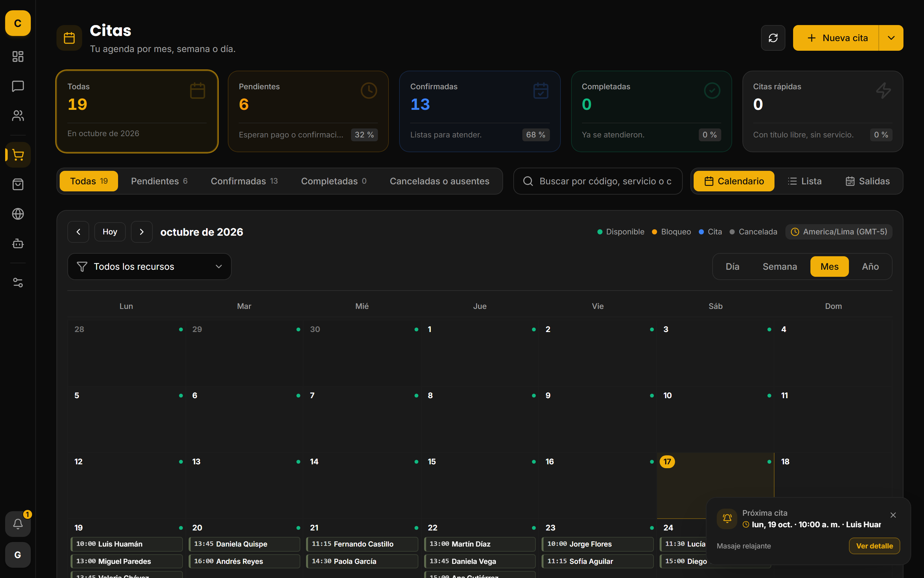Image resolution: width=924 pixels, height=578 pixels.
Task: Open the clients people icon in sidebar
Action: tap(18, 116)
